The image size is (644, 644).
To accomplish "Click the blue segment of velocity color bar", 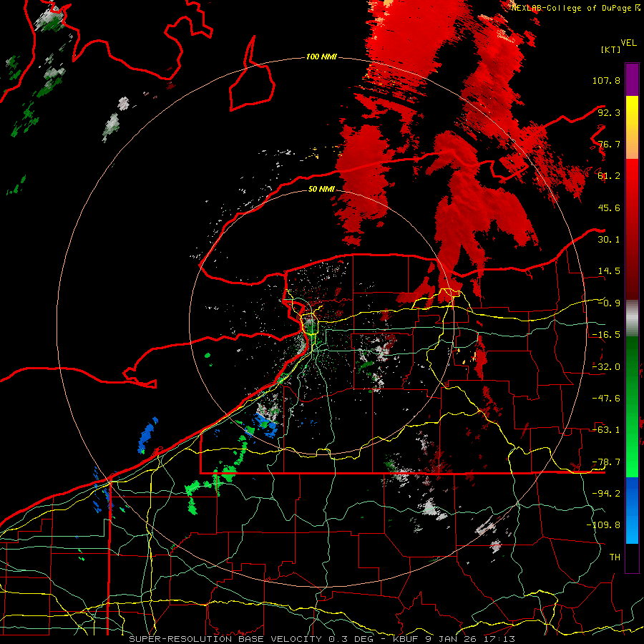I will click(632, 510).
